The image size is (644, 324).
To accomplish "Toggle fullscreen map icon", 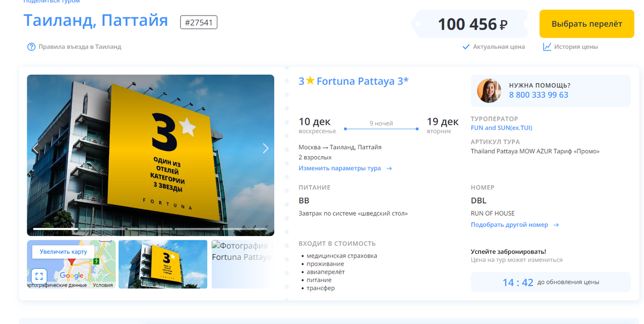I will (x=39, y=277).
